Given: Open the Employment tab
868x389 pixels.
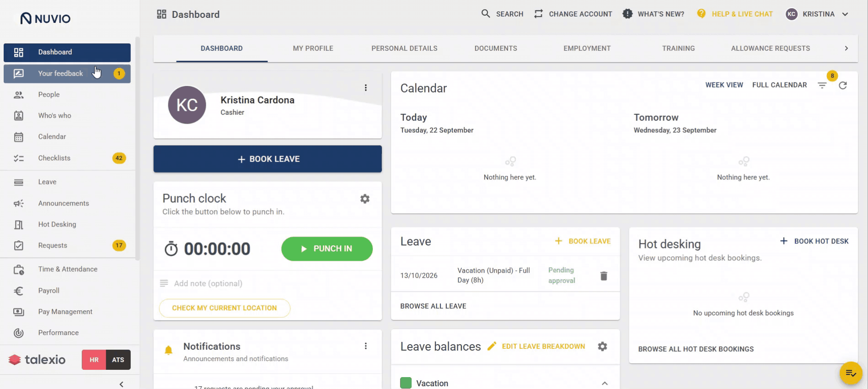Looking at the screenshot, I should click(x=587, y=49).
